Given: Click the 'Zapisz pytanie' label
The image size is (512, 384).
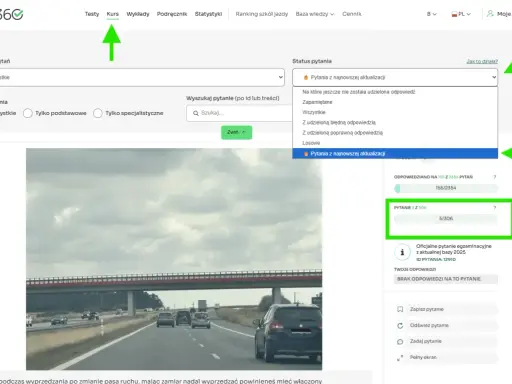Looking at the screenshot, I should pos(427,309).
